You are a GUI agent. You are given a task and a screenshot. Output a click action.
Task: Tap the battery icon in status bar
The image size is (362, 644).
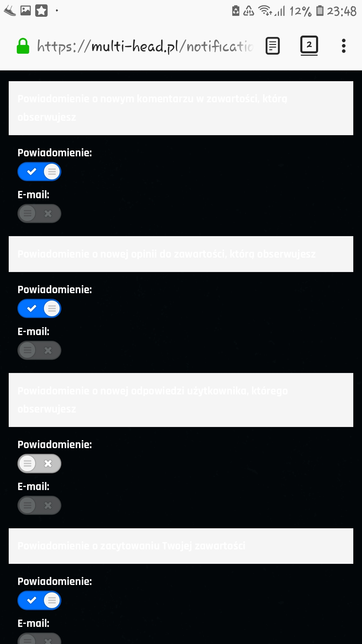click(320, 11)
